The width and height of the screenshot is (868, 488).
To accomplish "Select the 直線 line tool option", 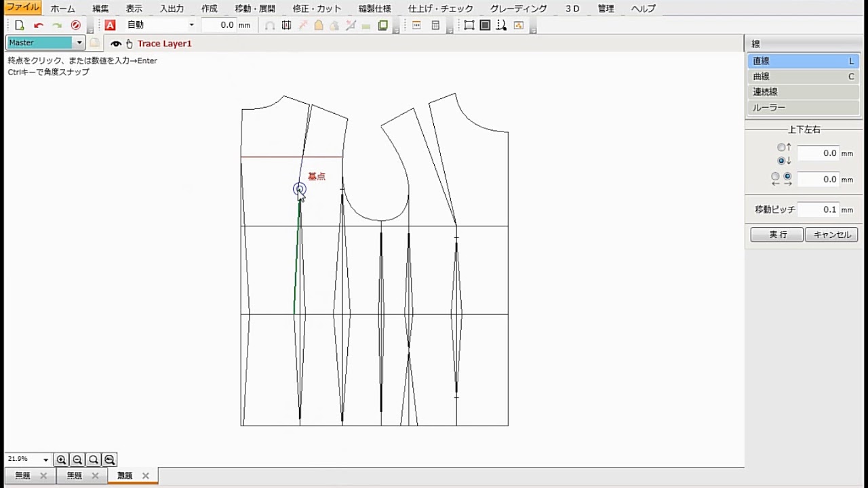I will [804, 61].
